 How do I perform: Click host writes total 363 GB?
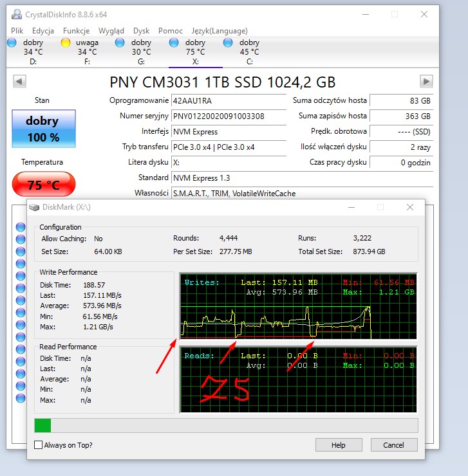click(x=402, y=116)
